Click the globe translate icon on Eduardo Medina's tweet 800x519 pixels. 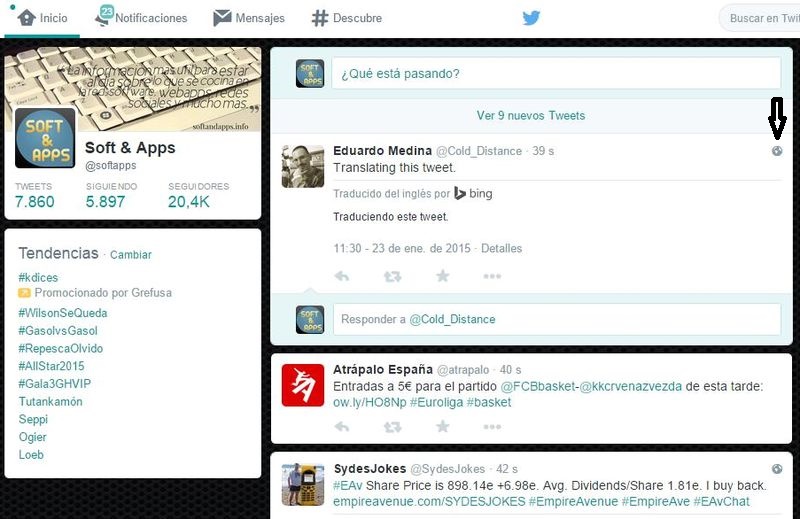pyautogui.click(x=777, y=151)
